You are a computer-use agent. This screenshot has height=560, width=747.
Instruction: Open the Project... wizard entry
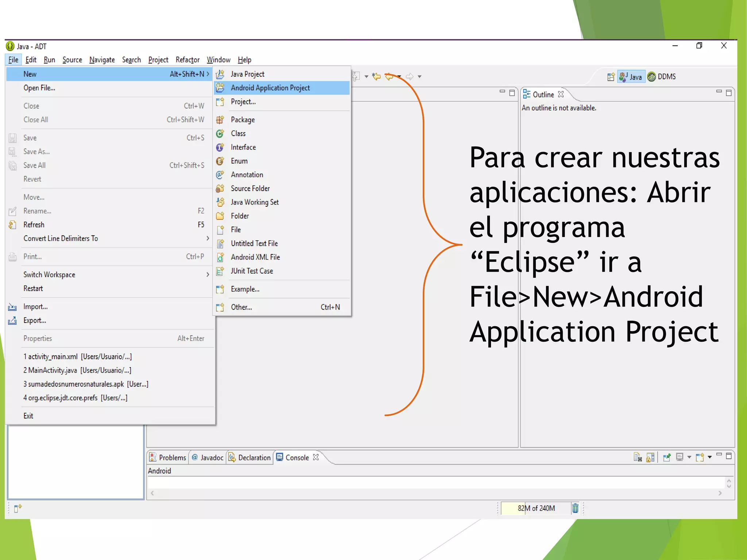282,102
